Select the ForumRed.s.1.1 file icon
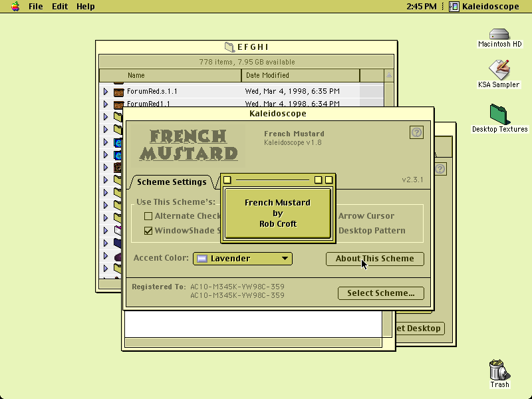Image resolution: width=532 pixels, height=399 pixels. (x=118, y=92)
